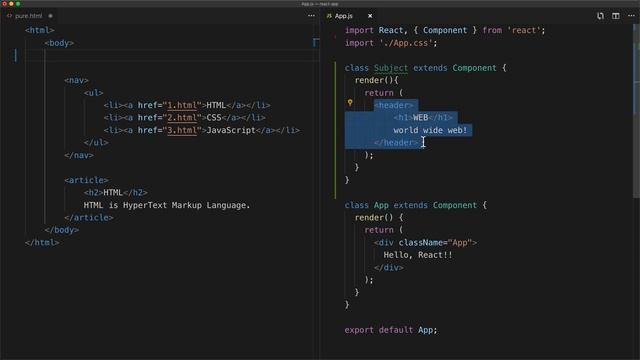Click the unsaved dot on pure.html tab

click(51, 16)
